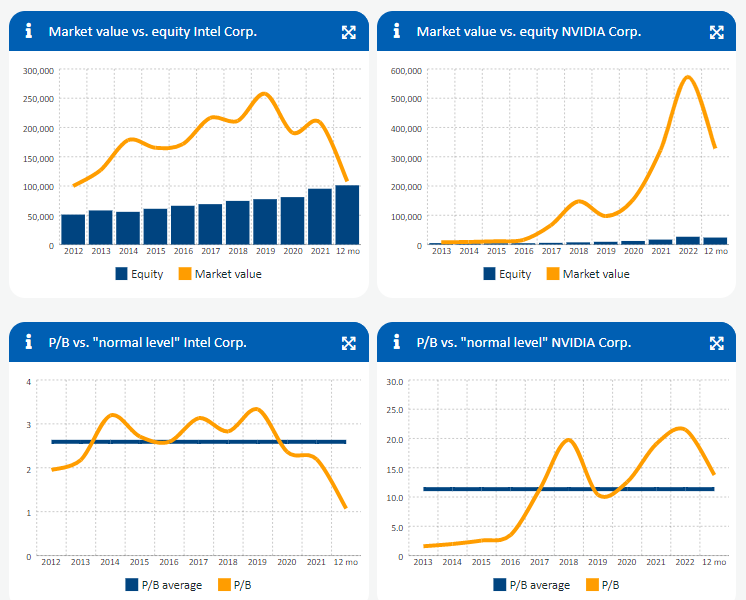746x600 pixels.
Task: Click Intel 2012 equity bar
Action: click(73, 229)
